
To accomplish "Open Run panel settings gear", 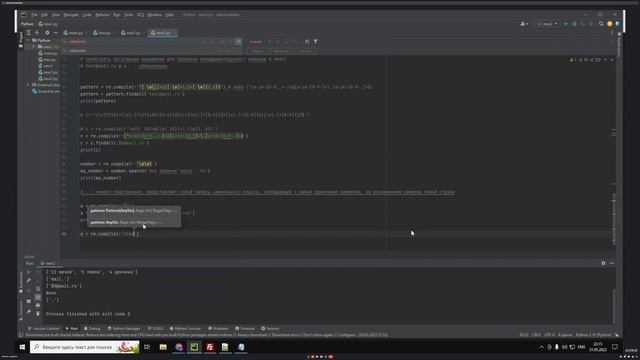I will [x=603, y=263].
